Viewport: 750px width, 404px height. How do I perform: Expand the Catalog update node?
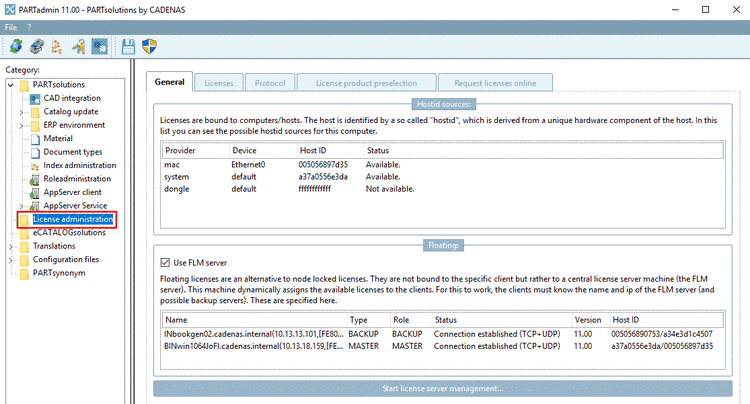[21, 112]
